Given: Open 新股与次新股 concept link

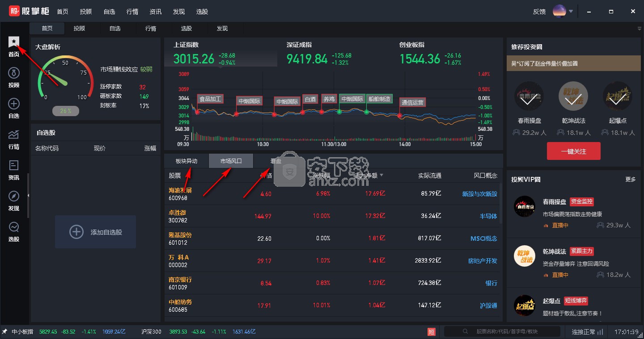Looking at the screenshot, I should (479, 194).
